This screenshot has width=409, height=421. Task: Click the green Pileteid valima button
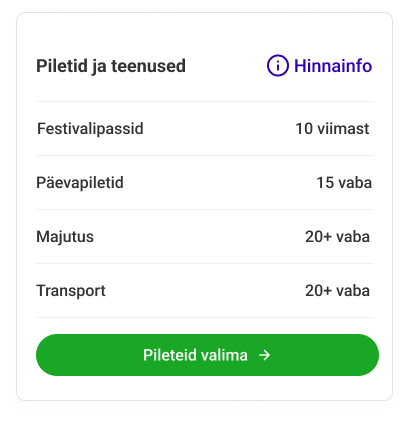click(207, 355)
